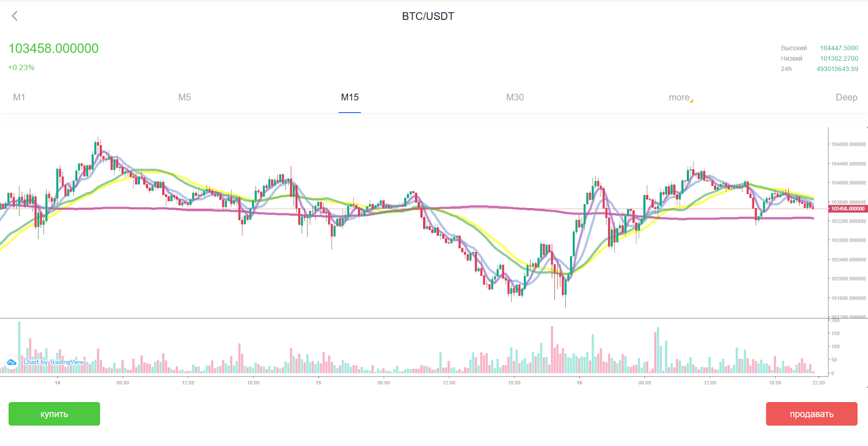Click the 24h volume value 493015643.59
Image resolution: width=868 pixels, height=446 pixels.
click(x=837, y=69)
